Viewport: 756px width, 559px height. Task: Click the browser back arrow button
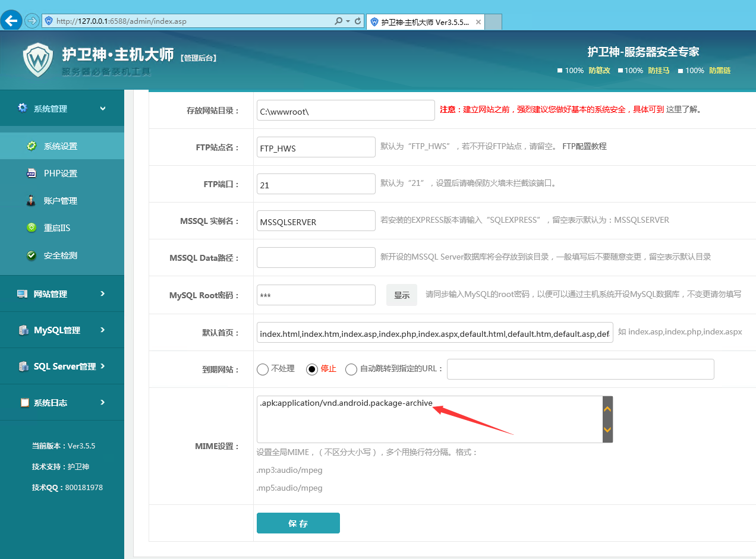tap(11, 21)
